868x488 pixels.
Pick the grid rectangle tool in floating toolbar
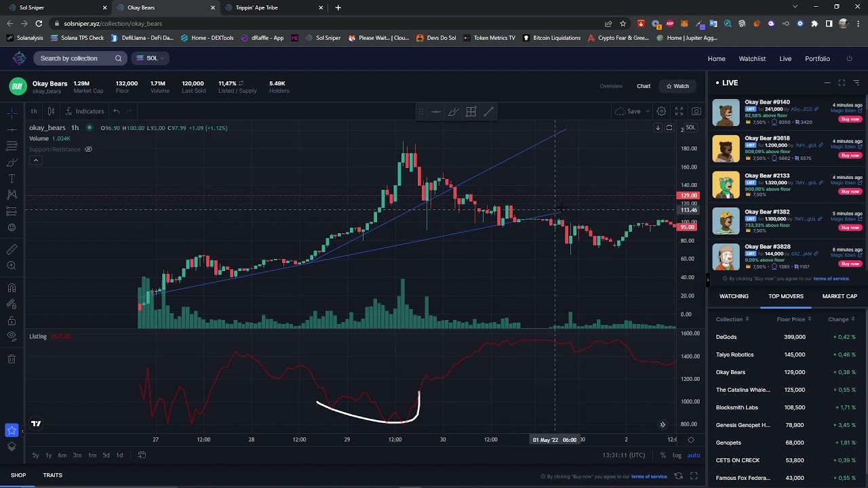[471, 112]
